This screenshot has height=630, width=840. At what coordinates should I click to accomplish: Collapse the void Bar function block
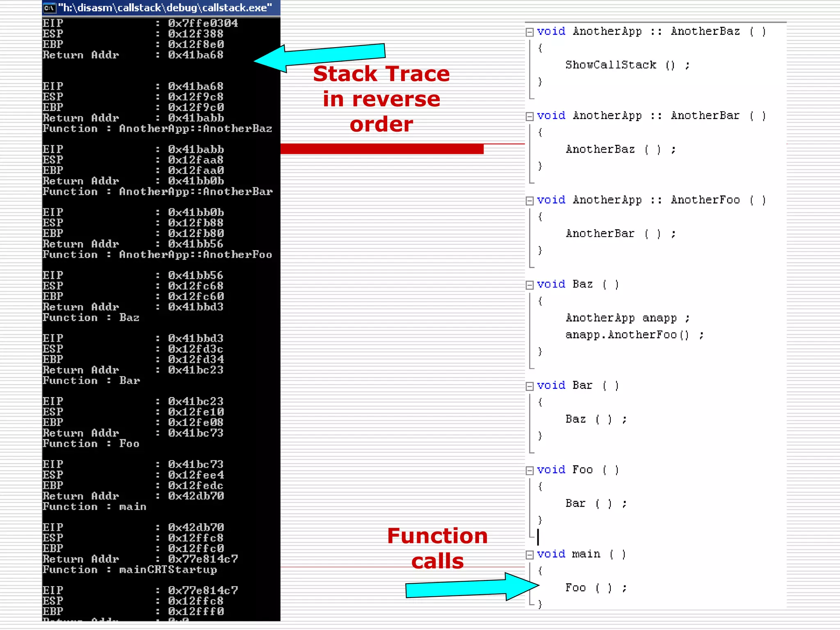point(530,386)
